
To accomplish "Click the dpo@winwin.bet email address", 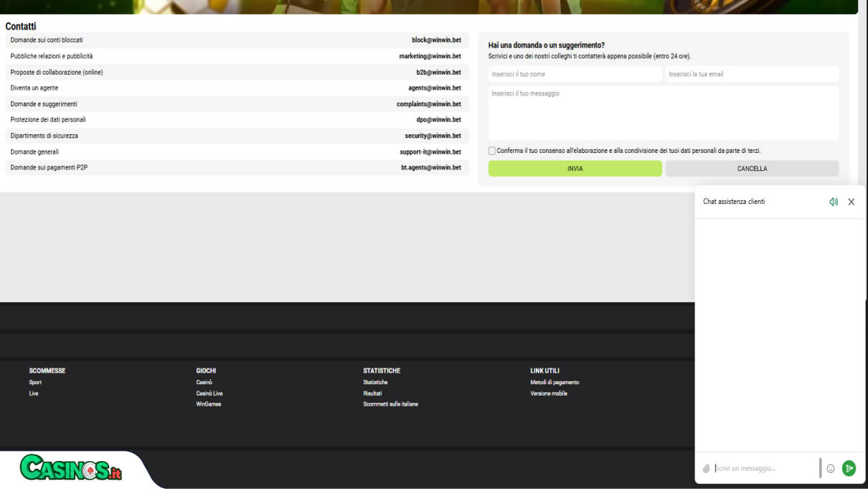I will [439, 120].
